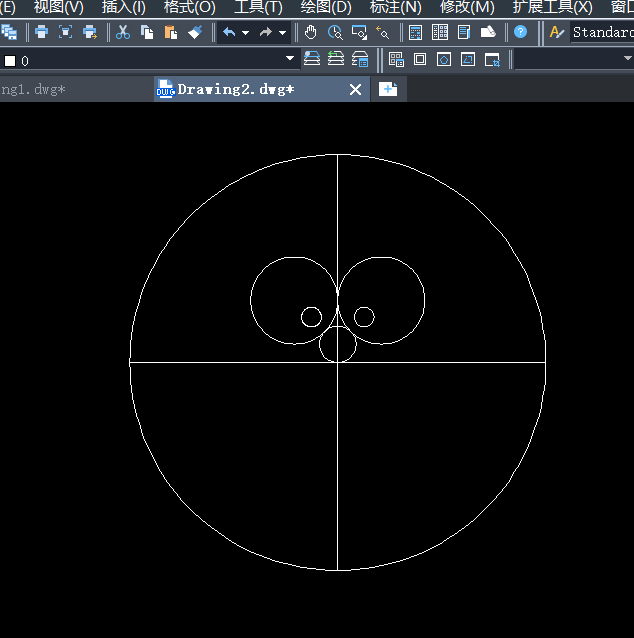Click the Print icon
The image size is (634, 638).
coord(41,32)
